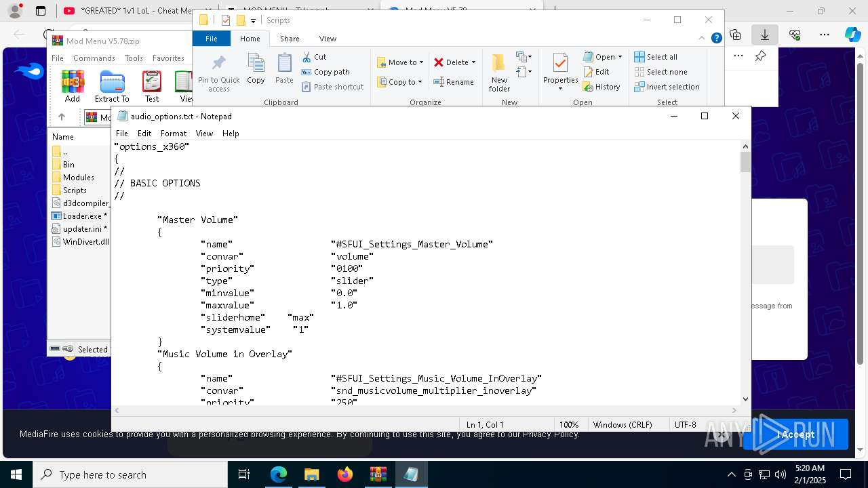Open Explorer File tab
868x488 pixels.
pos(212,39)
